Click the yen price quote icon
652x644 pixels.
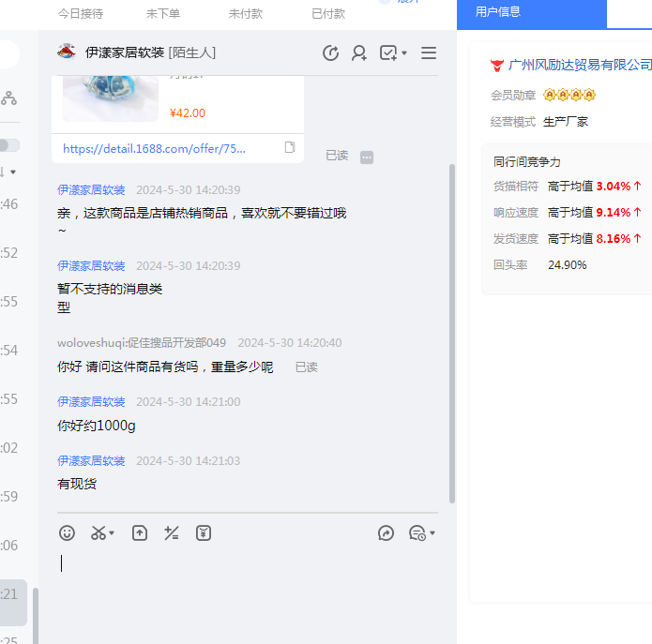pyautogui.click(x=204, y=532)
